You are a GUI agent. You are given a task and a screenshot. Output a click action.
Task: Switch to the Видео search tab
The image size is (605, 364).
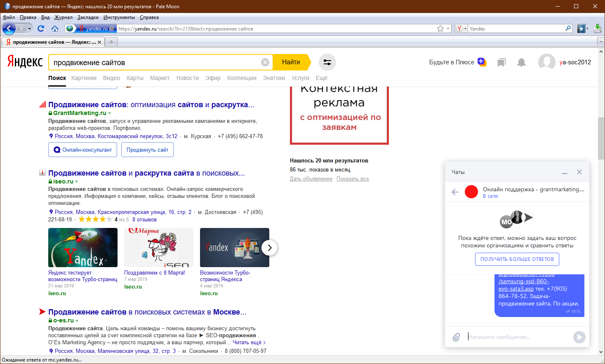[x=111, y=78]
